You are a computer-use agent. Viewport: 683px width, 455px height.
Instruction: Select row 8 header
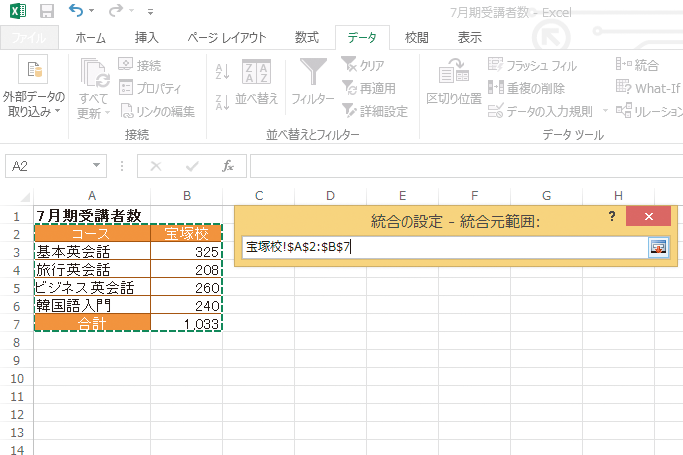coord(17,342)
